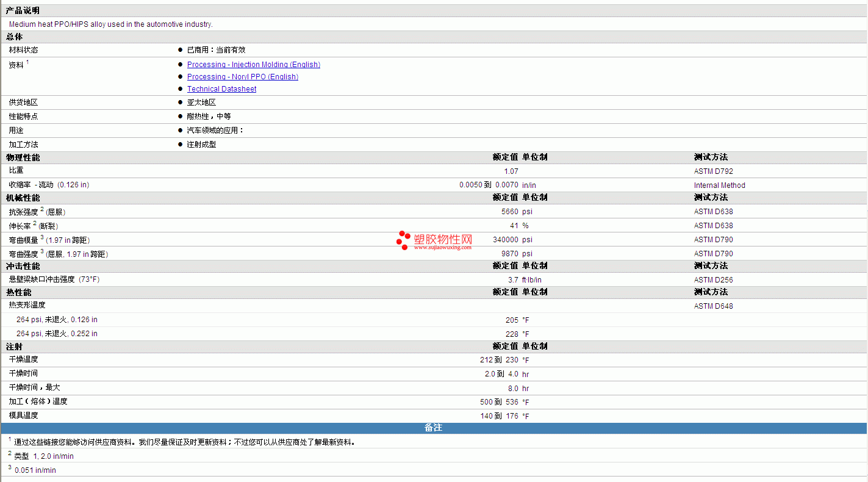Image resolution: width=868 pixels, height=482 pixels.
Task: Click the 41 elongation value
Action: 514,226
